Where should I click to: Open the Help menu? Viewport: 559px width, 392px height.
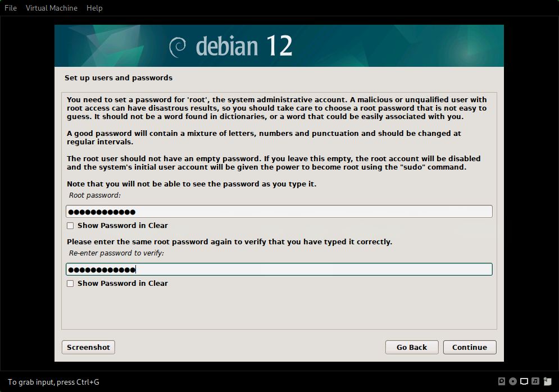coord(94,8)
